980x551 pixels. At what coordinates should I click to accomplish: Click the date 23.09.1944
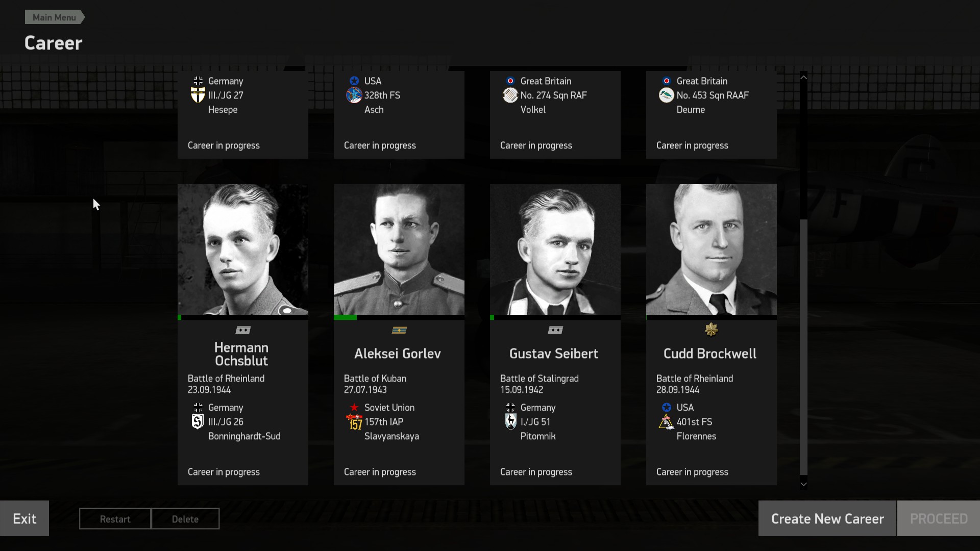click(209, 390)
